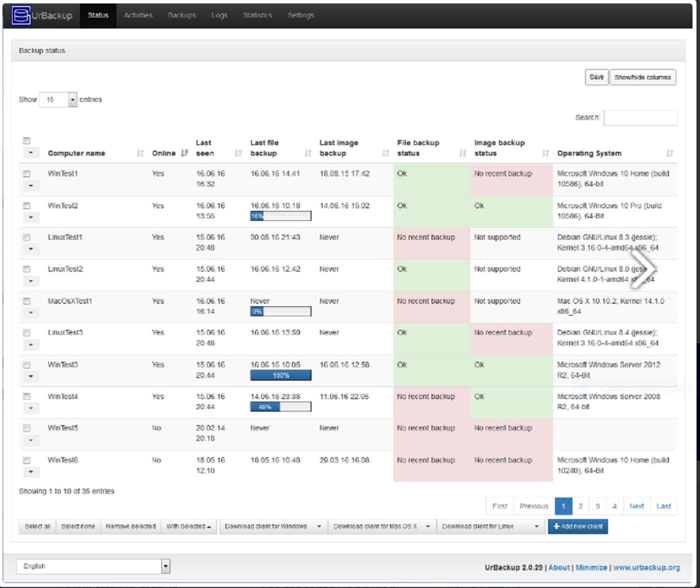Click the sort icon on the Online column
Screen dimensions: 700x588
tap(184, 153)
